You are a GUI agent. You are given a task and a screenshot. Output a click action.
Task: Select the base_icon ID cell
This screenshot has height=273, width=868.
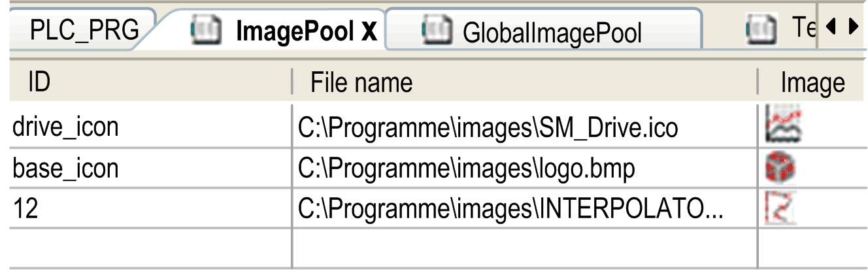coord(65,169)
